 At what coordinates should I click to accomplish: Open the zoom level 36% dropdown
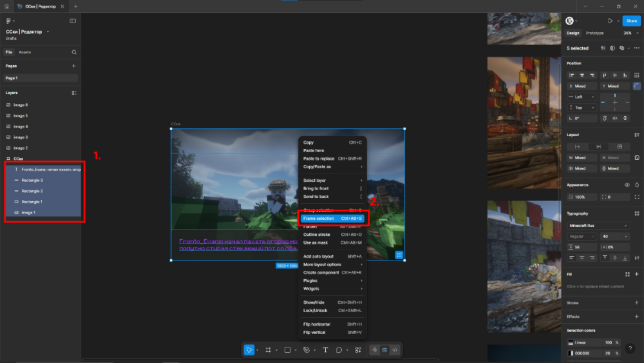[x=628, y=33]
